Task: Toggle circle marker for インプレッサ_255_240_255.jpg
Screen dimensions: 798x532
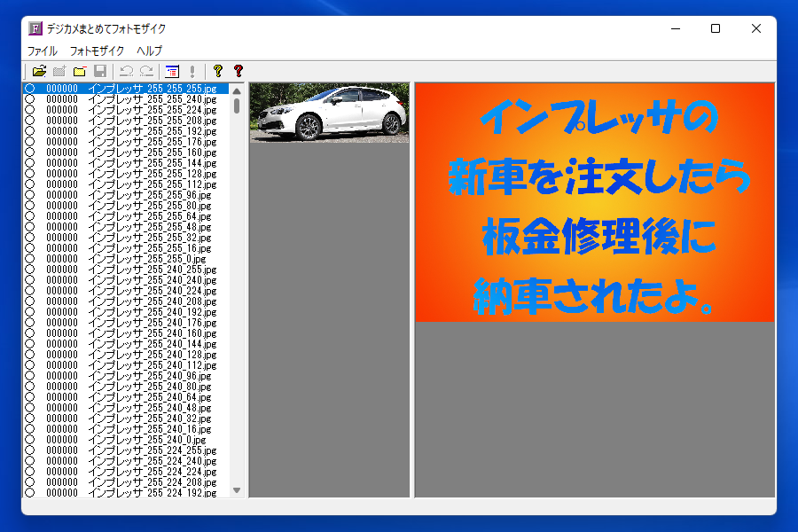Action: pos(30,270)
